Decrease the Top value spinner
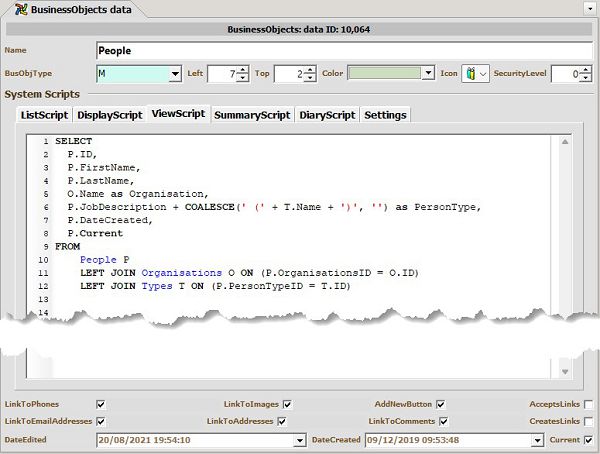Image resolution: width=600 pixels, height=454 pixels. tap(310, 78)
